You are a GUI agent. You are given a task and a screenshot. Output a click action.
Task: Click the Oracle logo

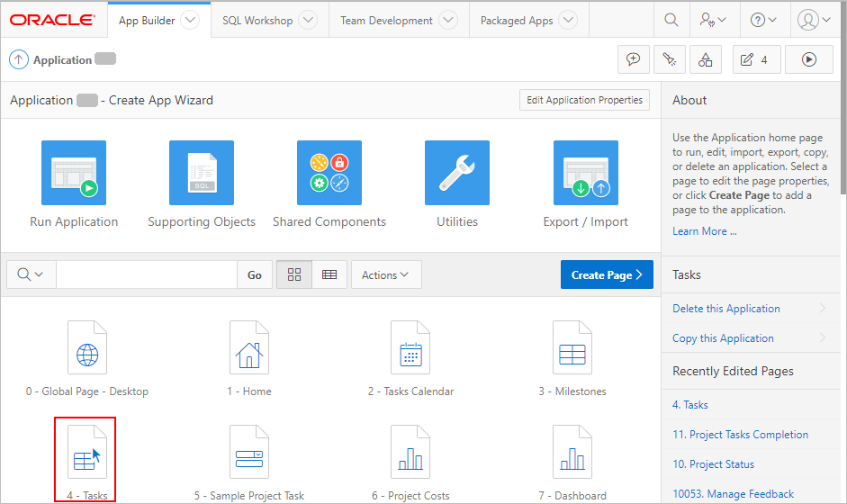52,20
